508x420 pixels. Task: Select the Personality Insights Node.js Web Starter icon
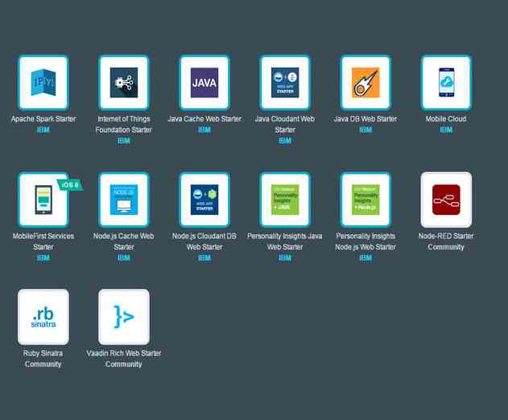coord(366,200)
